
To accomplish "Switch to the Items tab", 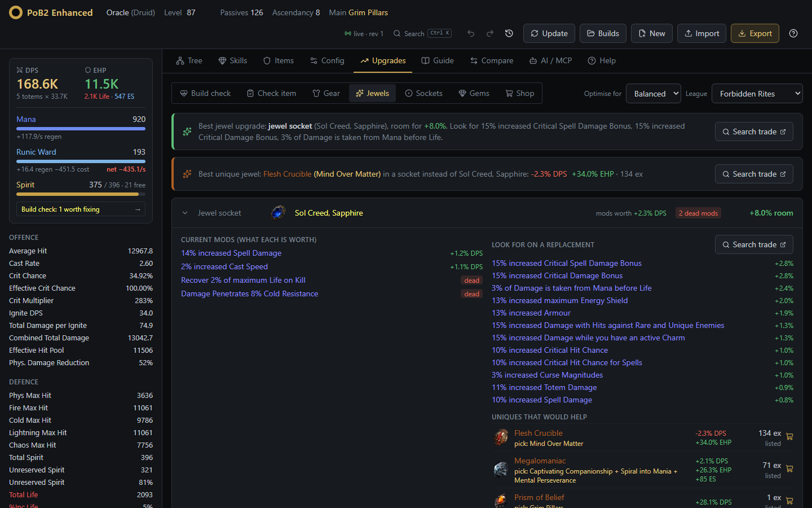I will [x=279, y=60].
